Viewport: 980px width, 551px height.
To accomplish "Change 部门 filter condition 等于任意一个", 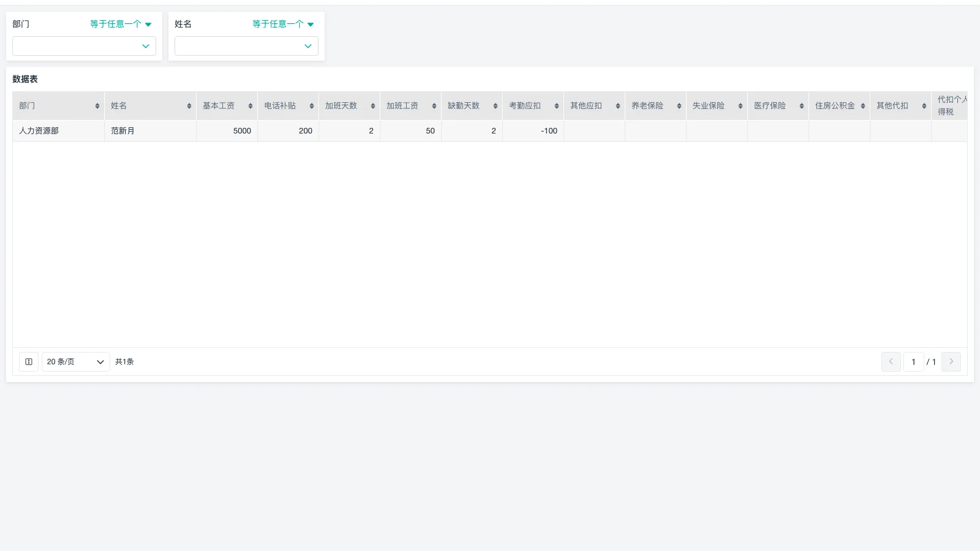I will click(x=121, y=24).
